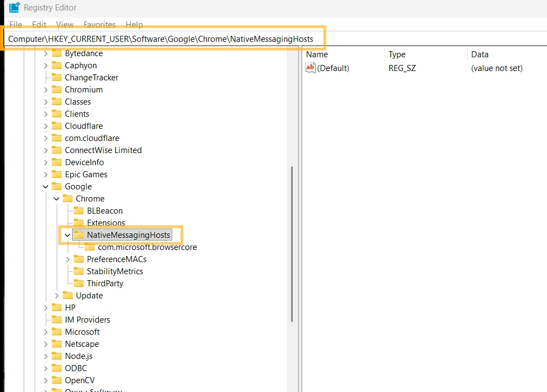The image size is (547, 392).
Task: Expand the Caphyon key
Action: 46,66
